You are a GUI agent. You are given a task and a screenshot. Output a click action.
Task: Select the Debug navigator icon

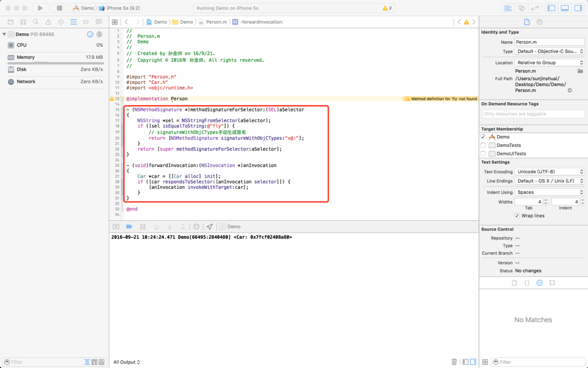[x=73, y=22]
